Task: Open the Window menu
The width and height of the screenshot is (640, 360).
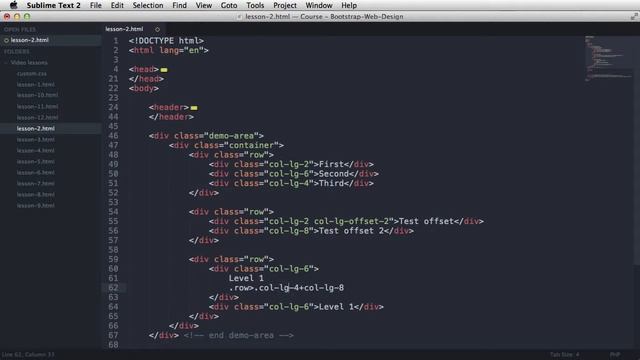Action: point(319,5)
